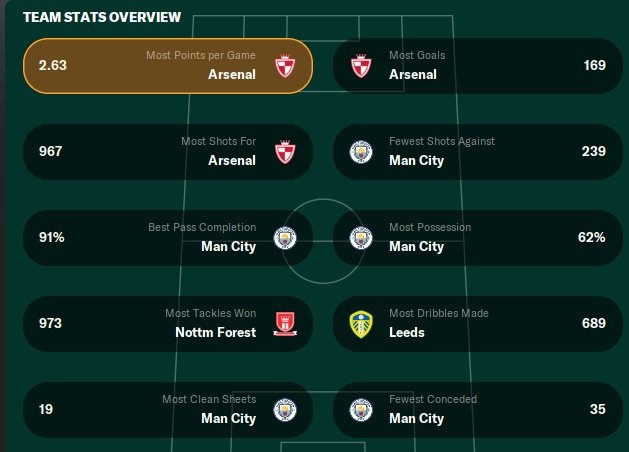The height and width of the screenshot is (452, 629).
Task: Click Arsenal badge beside Most Goals
Action: pyautogui.click(x=360, y=66)
